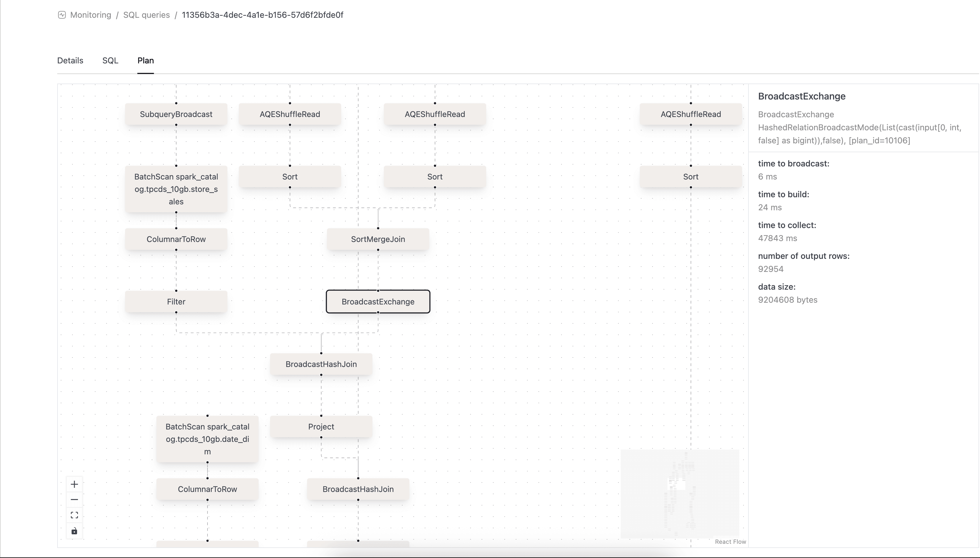Click the BroadcastExchange node
980x558 pixels.
(x=378, y=302)
